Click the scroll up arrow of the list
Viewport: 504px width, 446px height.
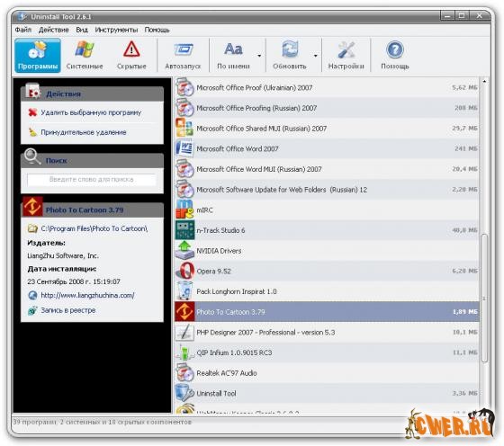[484, 81]
